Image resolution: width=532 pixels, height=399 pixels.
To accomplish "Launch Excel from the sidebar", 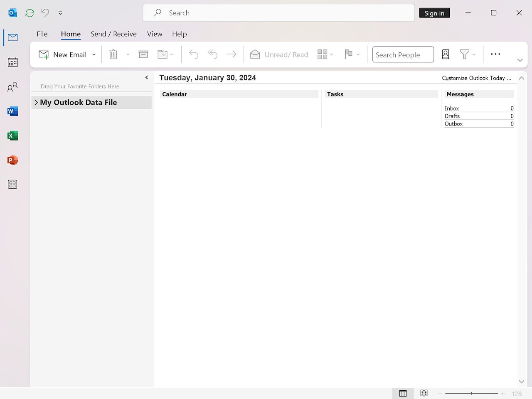I will point(12,135).
